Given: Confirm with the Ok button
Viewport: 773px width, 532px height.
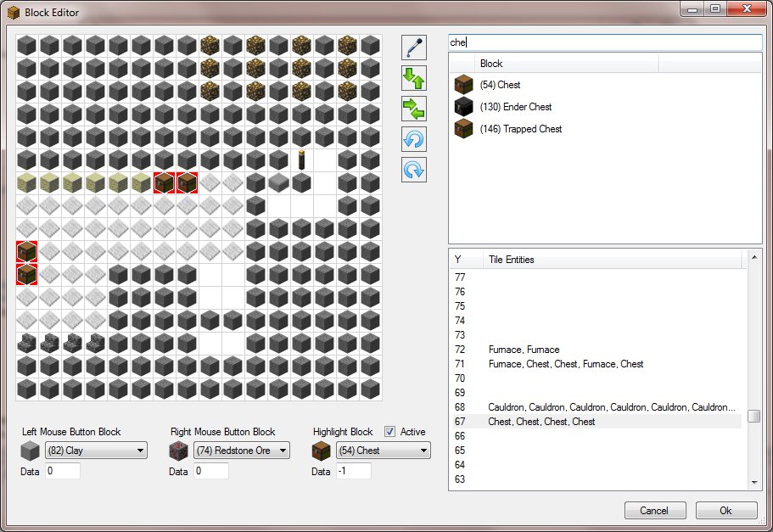Looking at the screenshot, I should (726, 510).
